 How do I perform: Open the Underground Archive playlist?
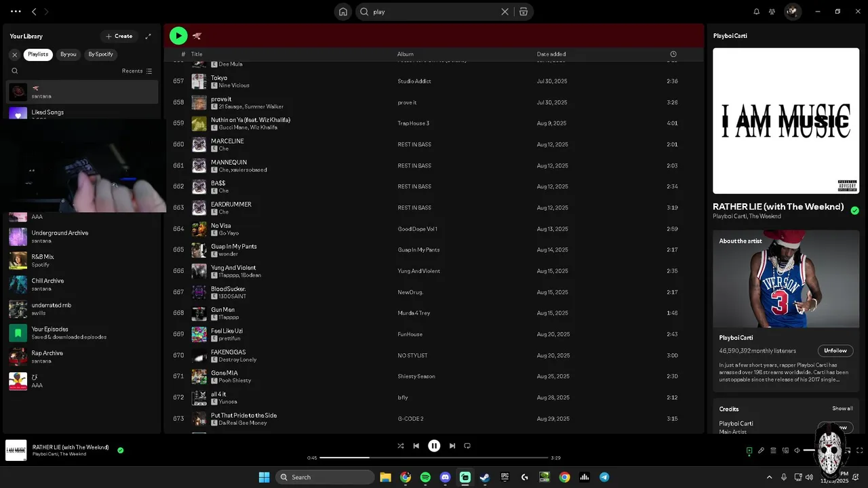pyautogui.click(x=82, y=237)
